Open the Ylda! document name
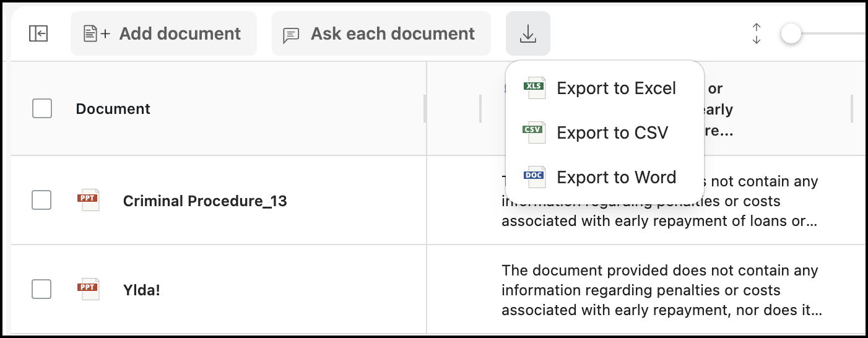Screen dimensions: 868x338 [x=142, y=290]
